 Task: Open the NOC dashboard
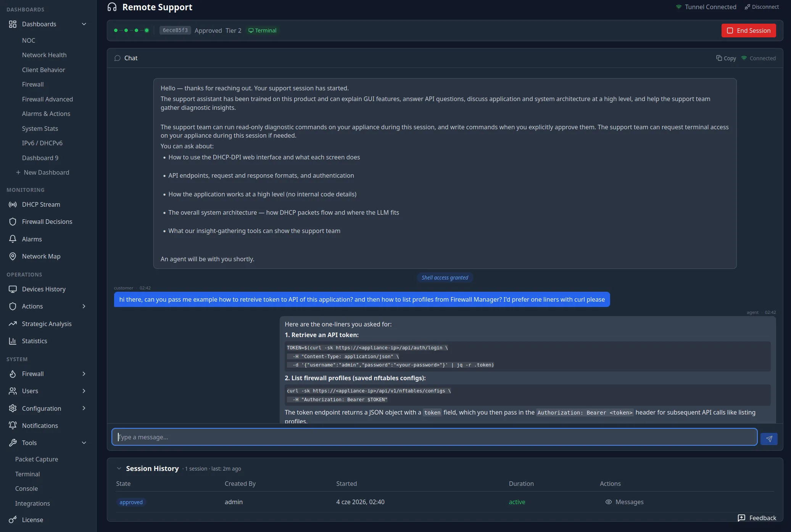point(29,40)
